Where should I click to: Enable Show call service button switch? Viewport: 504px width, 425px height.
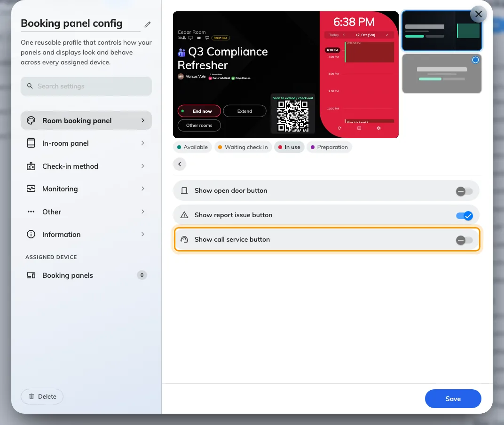tap(464, 240)
